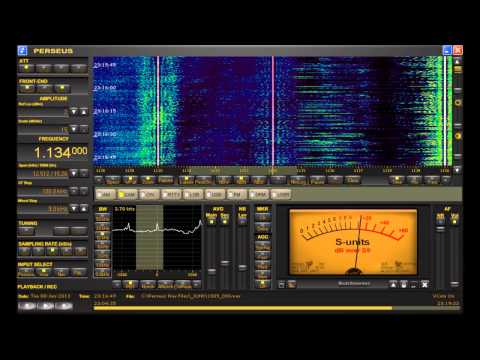This screenshot has width=480, height=360.
Task: Select the last SAMPLING RATE button
Action: point(80,251)
